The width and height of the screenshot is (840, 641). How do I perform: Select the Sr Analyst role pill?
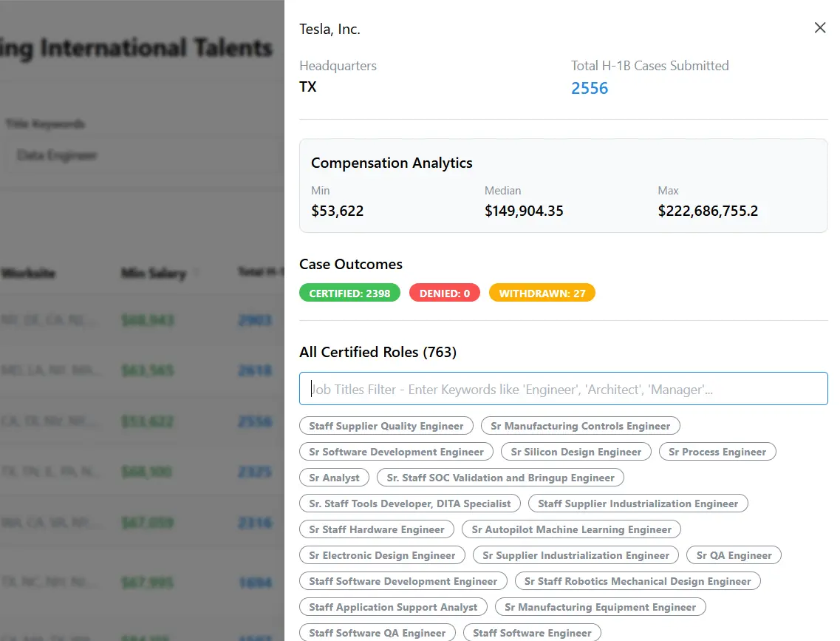coord(334,477)
